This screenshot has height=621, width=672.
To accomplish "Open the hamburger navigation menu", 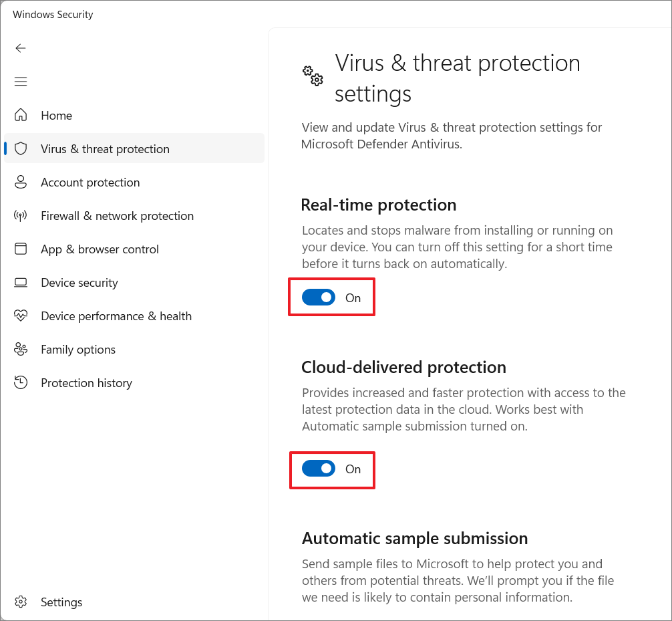I will click(21, 82).
